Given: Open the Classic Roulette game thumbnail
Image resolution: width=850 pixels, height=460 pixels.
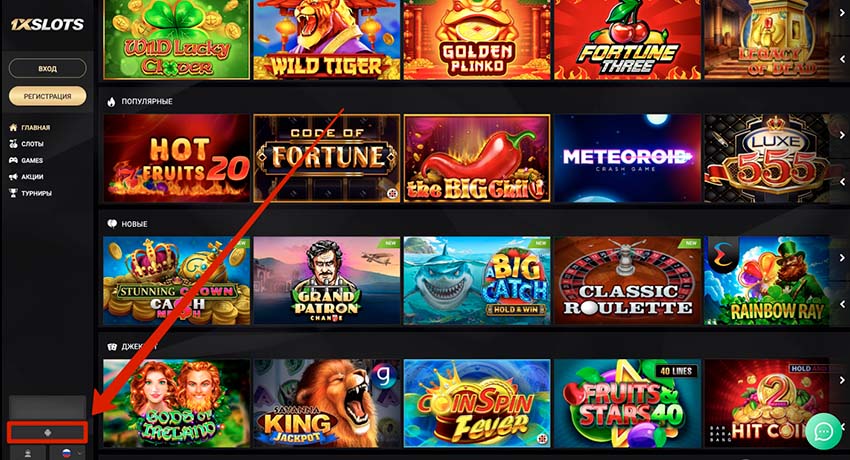Looking at the screenshot, I should tap(627, 281).
